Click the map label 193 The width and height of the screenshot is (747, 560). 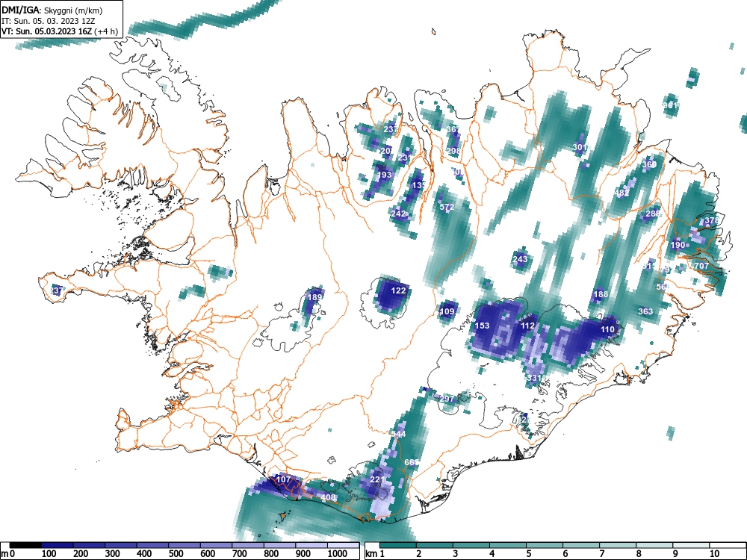[x=385, y=175]
